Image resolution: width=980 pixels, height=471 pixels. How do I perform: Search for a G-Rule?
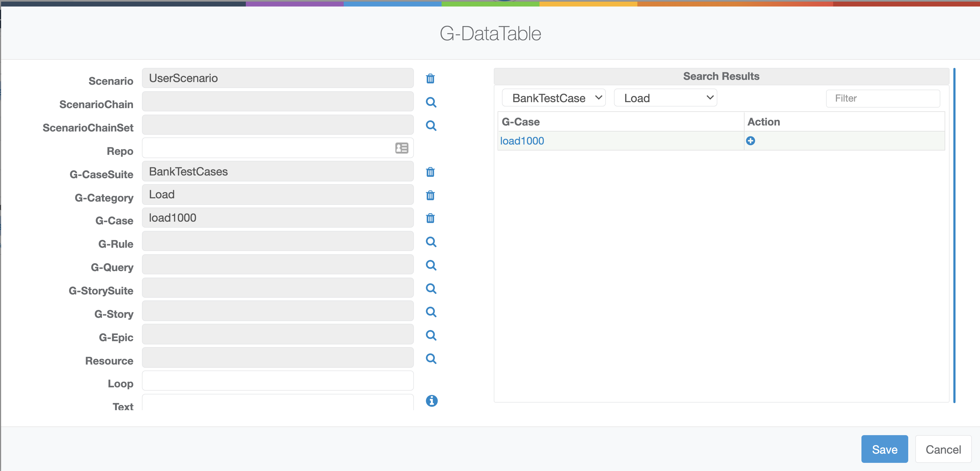431,242
